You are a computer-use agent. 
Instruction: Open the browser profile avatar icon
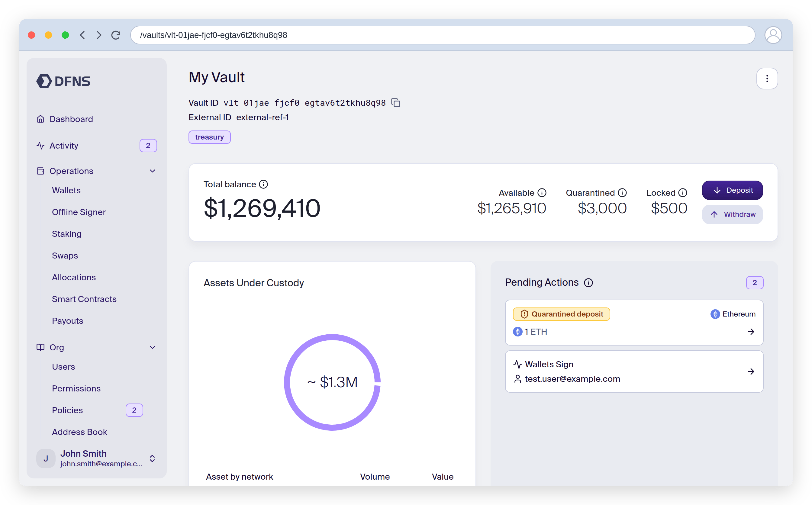[773, 35]
